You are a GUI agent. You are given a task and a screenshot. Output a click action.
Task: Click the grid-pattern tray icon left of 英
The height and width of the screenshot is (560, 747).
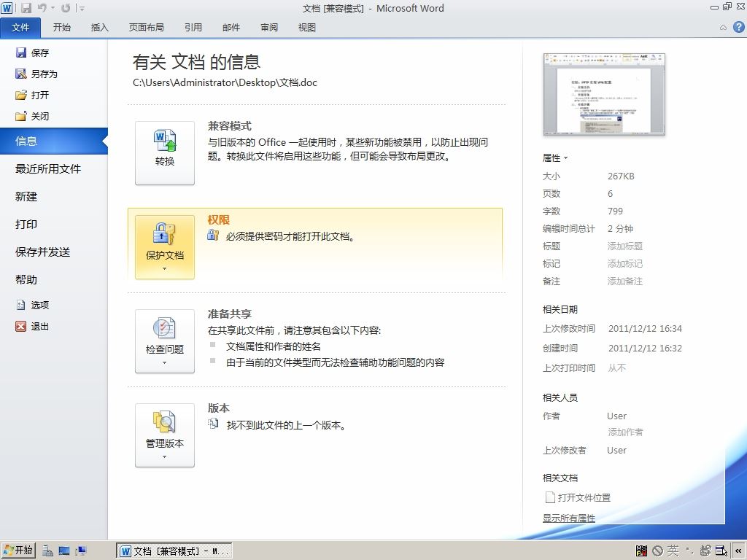[x=641, y=551]
